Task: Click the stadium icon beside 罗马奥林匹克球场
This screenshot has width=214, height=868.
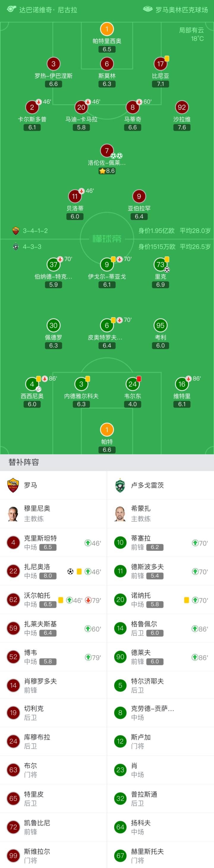Action: pos(148,9)
